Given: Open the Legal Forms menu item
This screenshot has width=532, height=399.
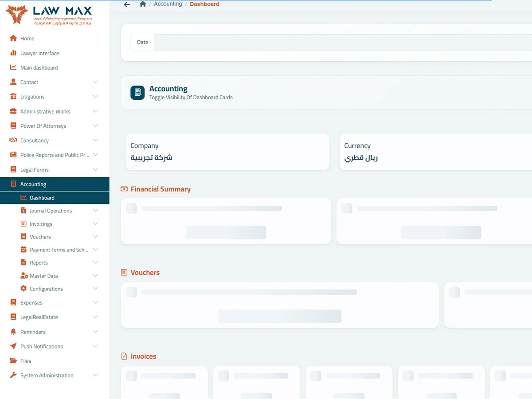Looking at the screenshot, I should [x=55, y=170].
